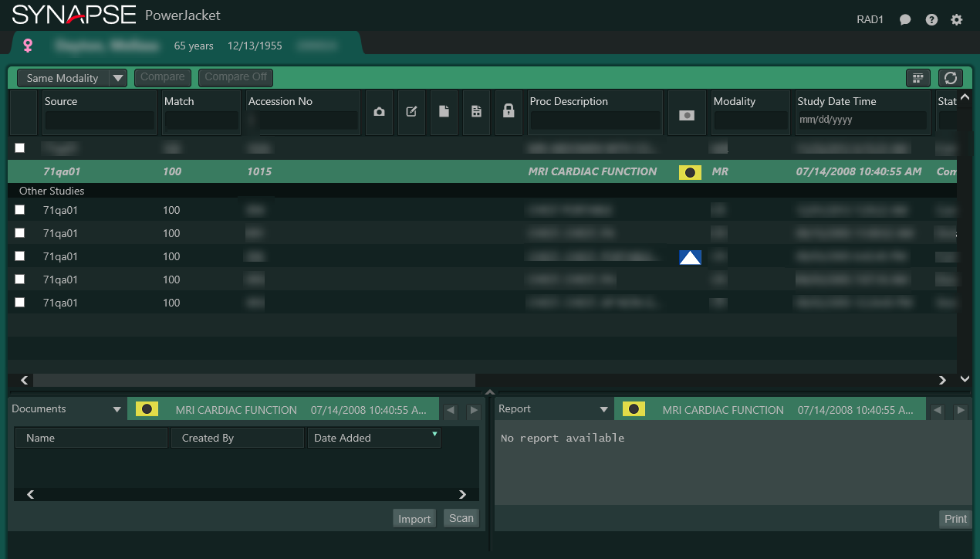Click the camera column header icon
The height and width of the screenshot is (559, 980).
point(379,112)
